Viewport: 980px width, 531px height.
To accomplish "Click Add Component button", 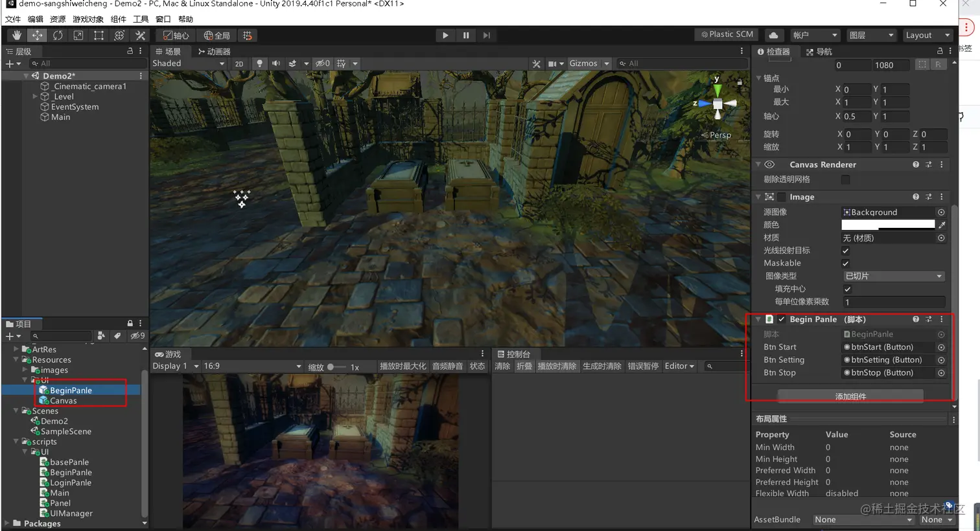I will point(850,396).
